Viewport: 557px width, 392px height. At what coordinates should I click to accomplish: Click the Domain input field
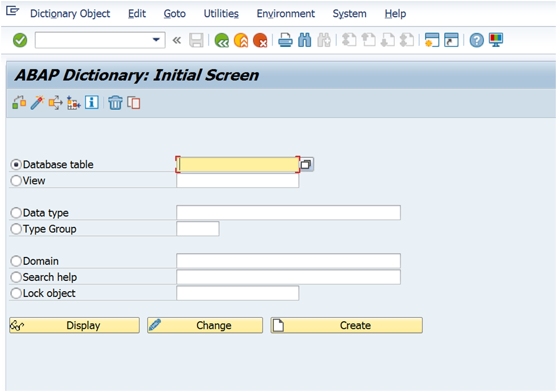[x=288, y=261]
